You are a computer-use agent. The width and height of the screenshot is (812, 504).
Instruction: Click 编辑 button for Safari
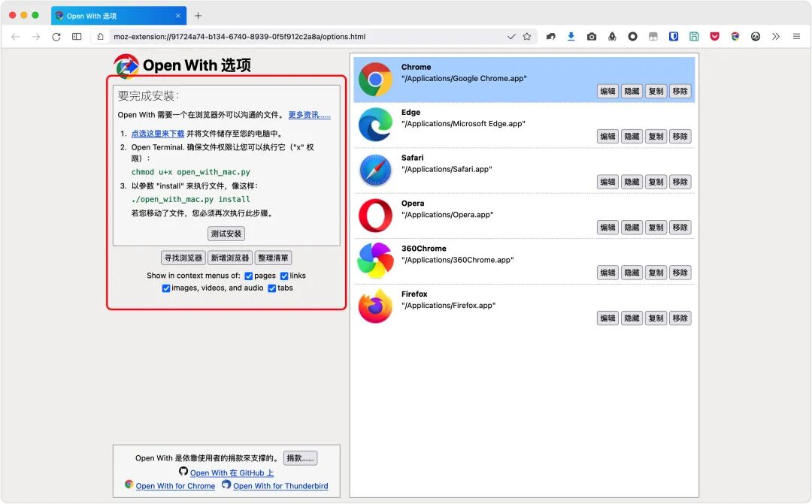click(607, 182)
